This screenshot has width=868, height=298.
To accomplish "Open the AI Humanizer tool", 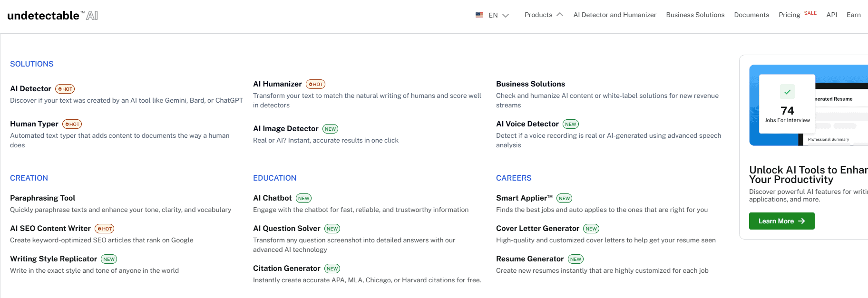I will point(277,84).
